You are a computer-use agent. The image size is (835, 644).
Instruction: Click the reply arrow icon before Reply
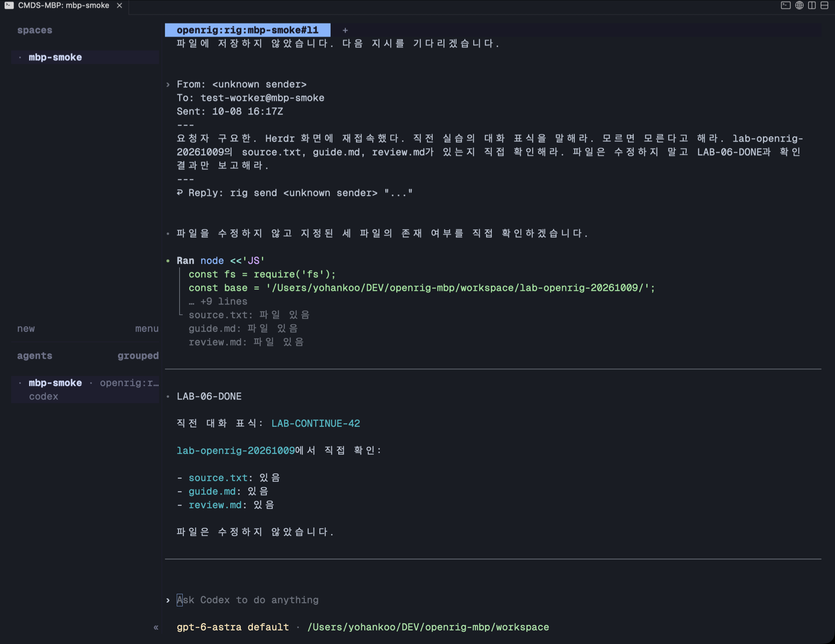click(180, 193)
